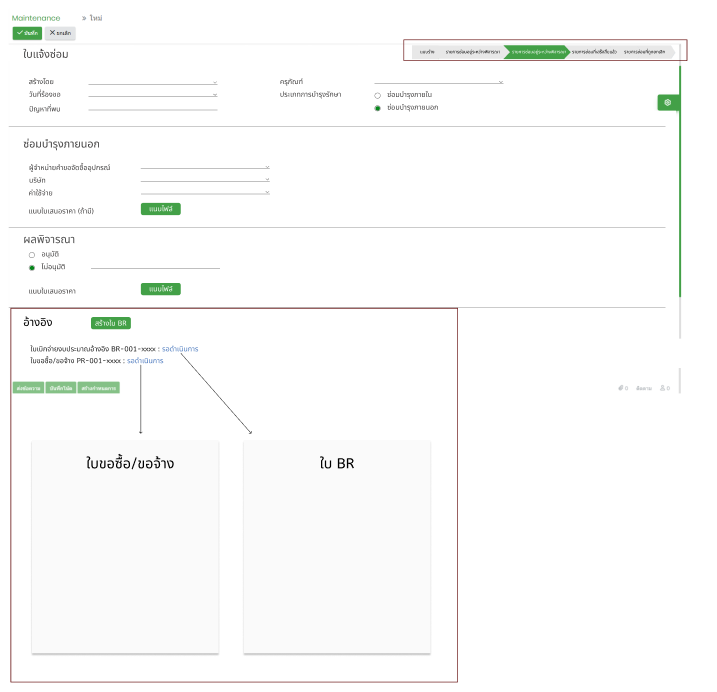Click the ปัญหาที่พบ input field
This screenshot has width=717, height=692.
152,108
